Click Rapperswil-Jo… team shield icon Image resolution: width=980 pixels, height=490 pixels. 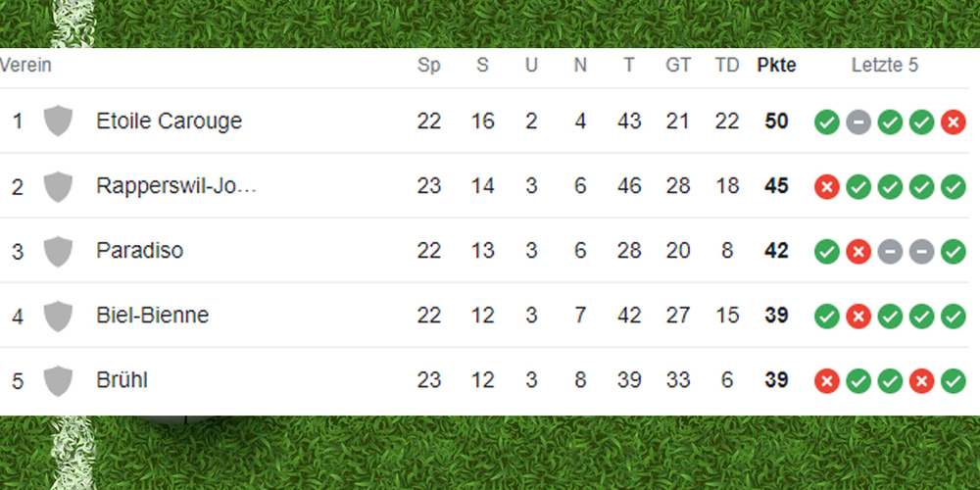[58, 186]
